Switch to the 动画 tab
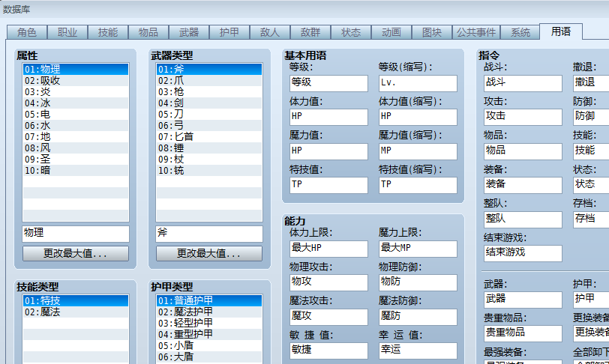The image size is (609, 364). [x=391, y=32]
